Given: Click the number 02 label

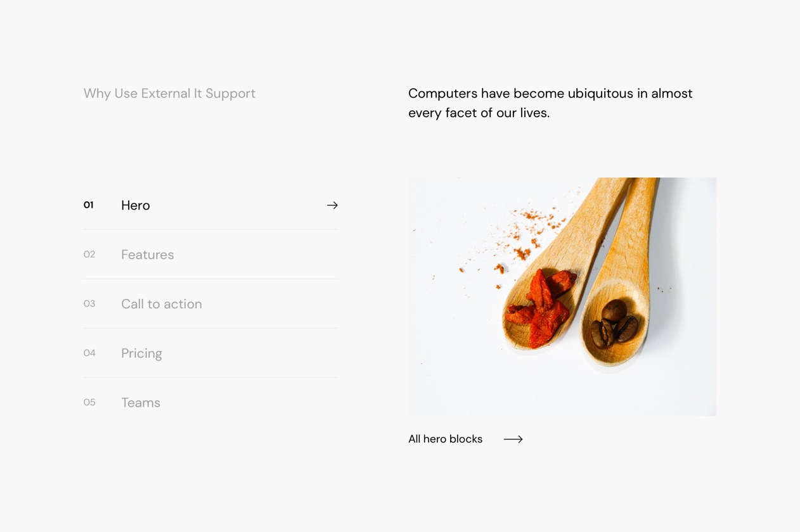Looking at the screenshot, I should [x=89, y=254].
